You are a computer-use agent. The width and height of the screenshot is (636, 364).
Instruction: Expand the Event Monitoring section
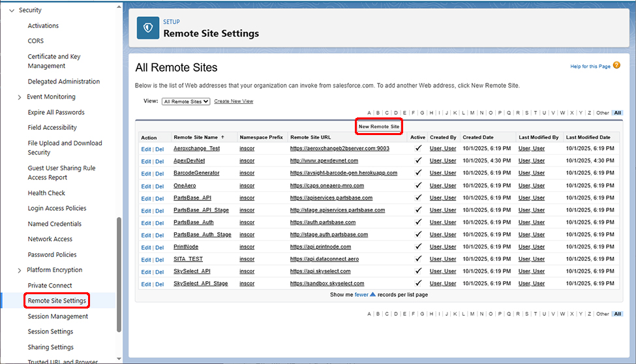click(20, 97)
